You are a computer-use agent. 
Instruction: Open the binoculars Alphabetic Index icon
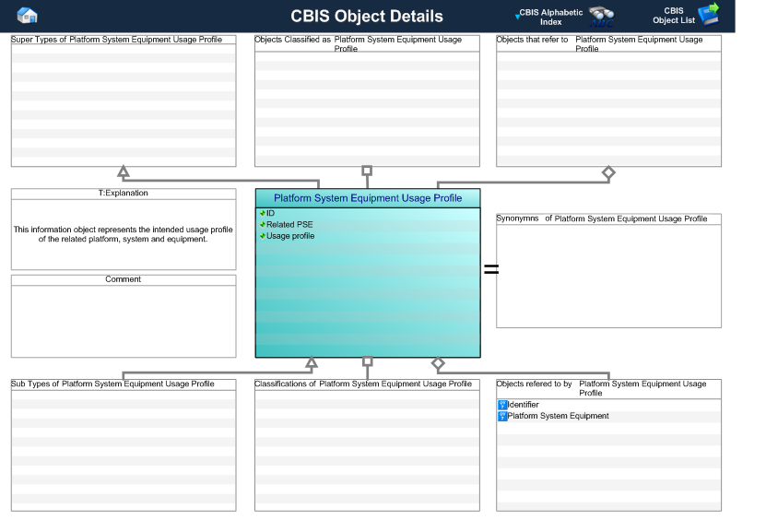pos(602,17)
